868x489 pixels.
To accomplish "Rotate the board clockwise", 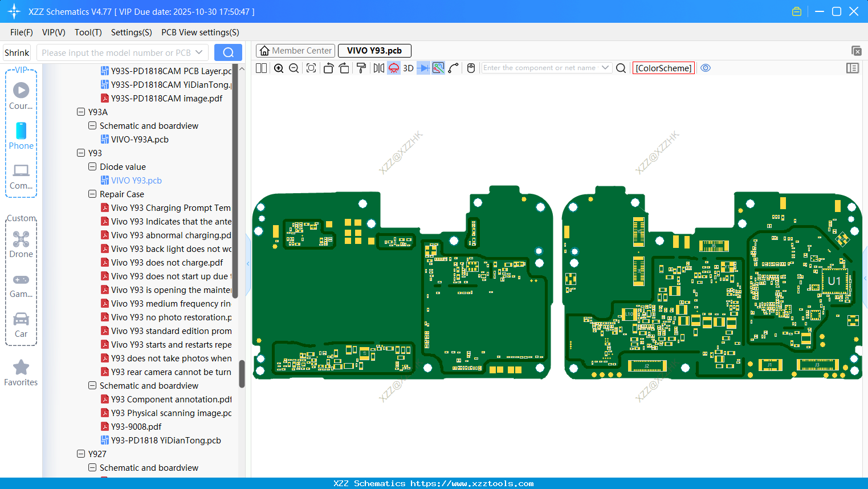I will pyautogui.click(x=344, y=68).
